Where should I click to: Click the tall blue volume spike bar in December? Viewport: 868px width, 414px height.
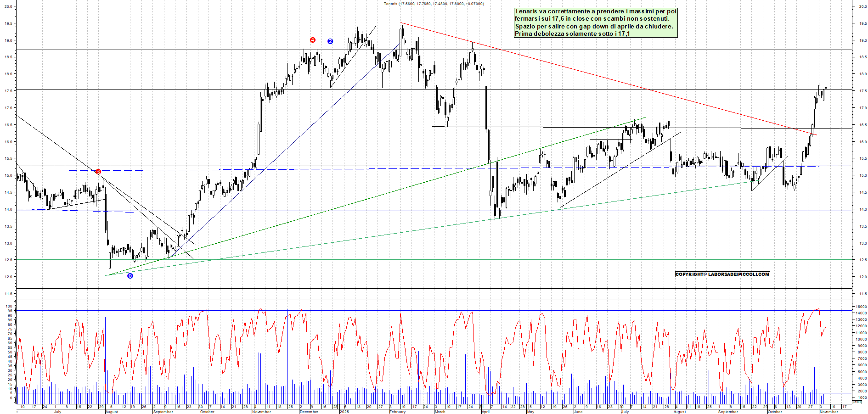[x=288, y=363]
